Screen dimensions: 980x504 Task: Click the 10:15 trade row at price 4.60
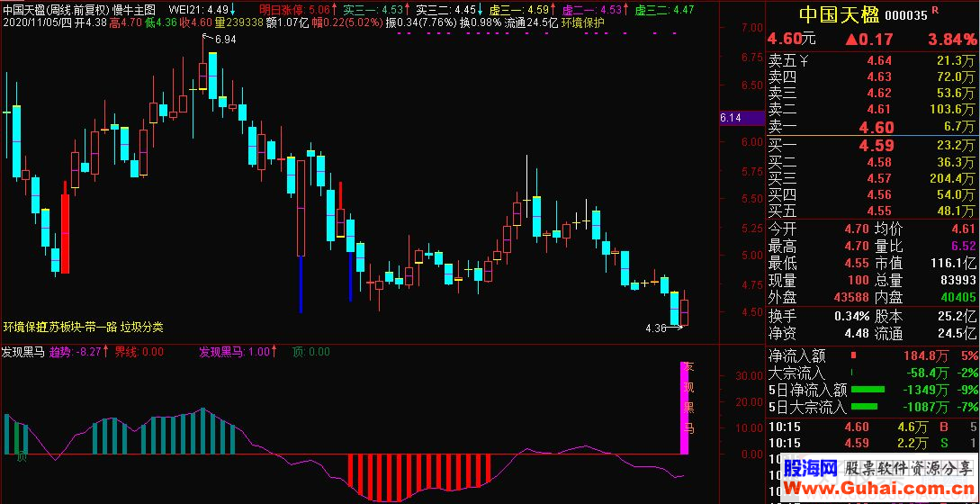(x=873, y=427)
